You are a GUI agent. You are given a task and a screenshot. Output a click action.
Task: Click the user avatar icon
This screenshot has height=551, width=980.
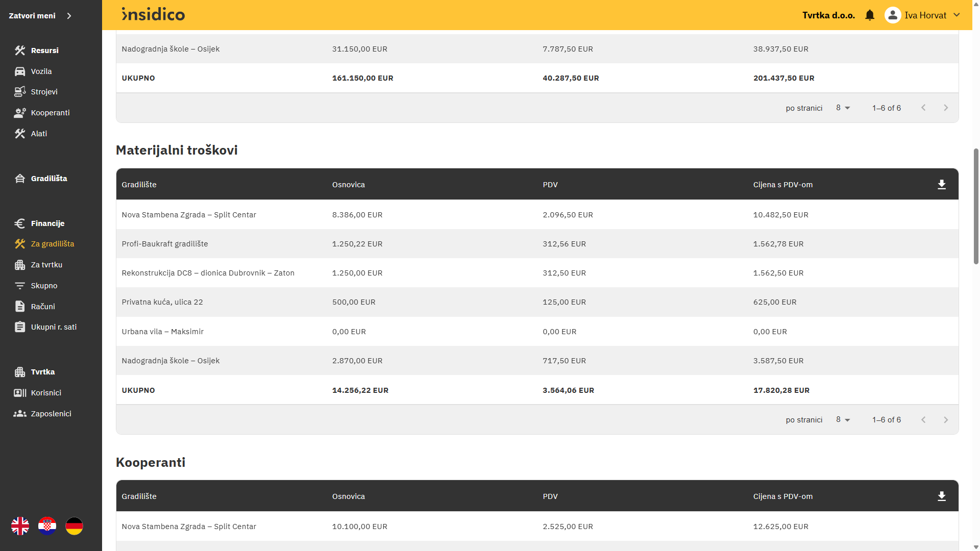[x=892, y=15]
